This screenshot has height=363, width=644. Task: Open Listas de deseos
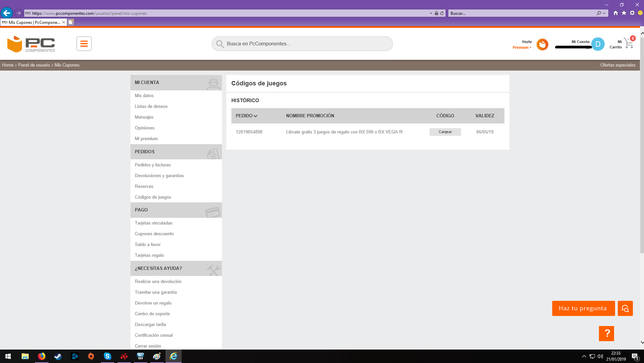151,106
